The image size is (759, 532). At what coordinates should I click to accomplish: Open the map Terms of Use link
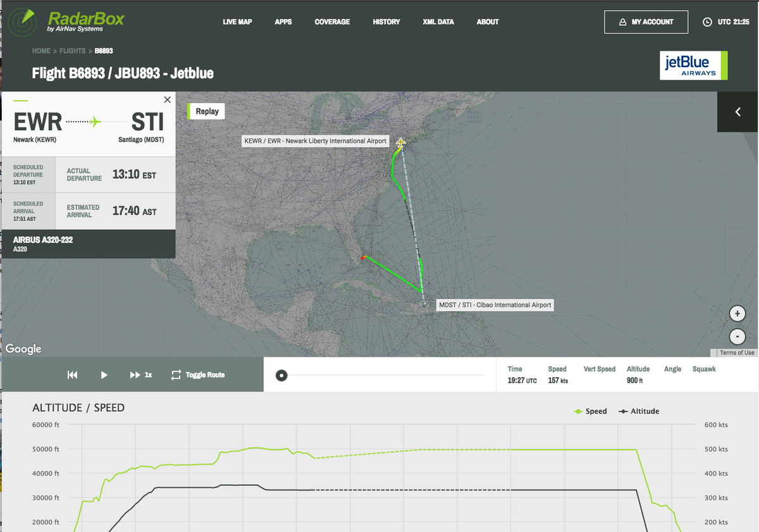tap(736, 353)
